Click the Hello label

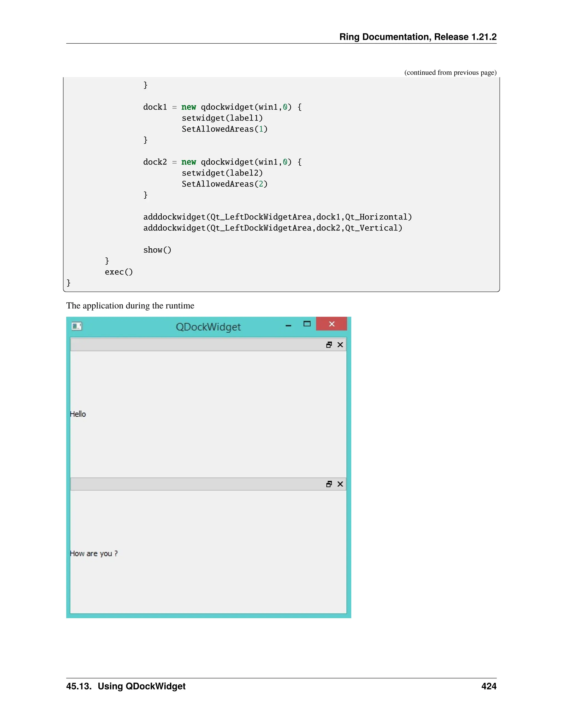pos(78,414)
